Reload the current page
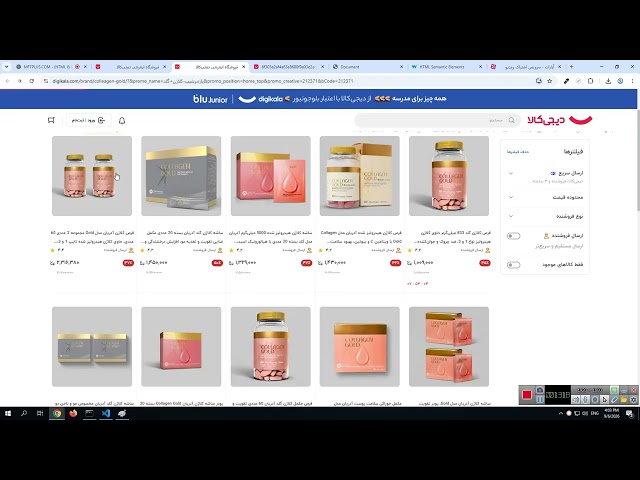The image size is (640, 480). [x=31, y=81]
